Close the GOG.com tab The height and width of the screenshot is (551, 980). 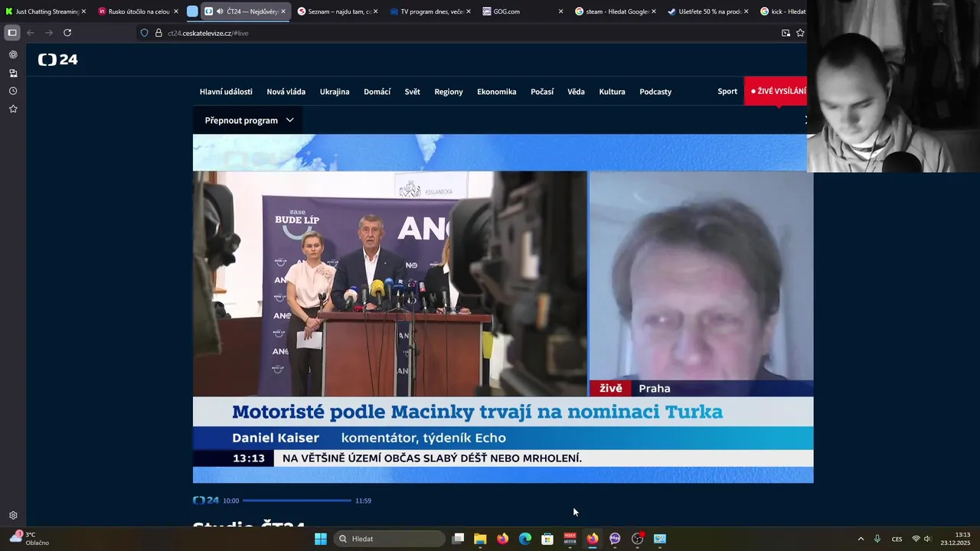tap(560, 11)
